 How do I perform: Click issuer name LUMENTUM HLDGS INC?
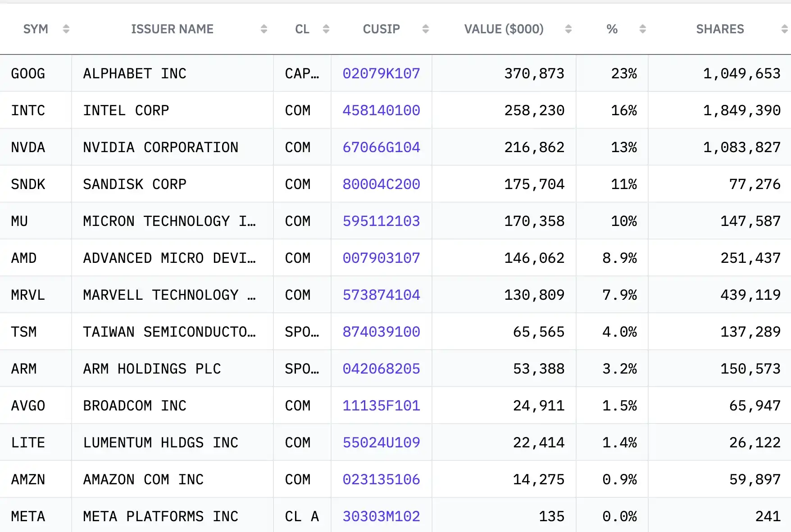click(161, 442)
